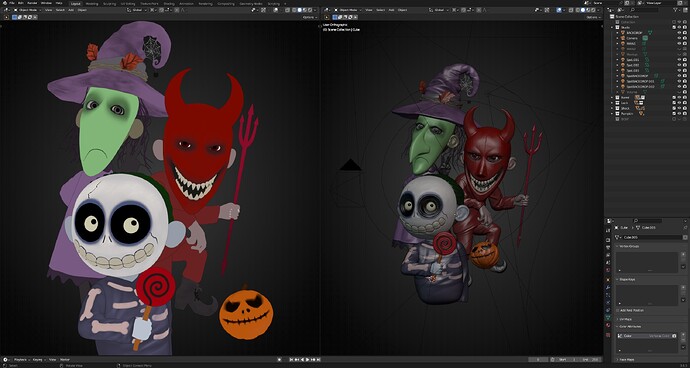The width and height of the screenshot is (690, 368).
Task: Click the Cube.005 mesh name field
Action: tap(651, 237)
